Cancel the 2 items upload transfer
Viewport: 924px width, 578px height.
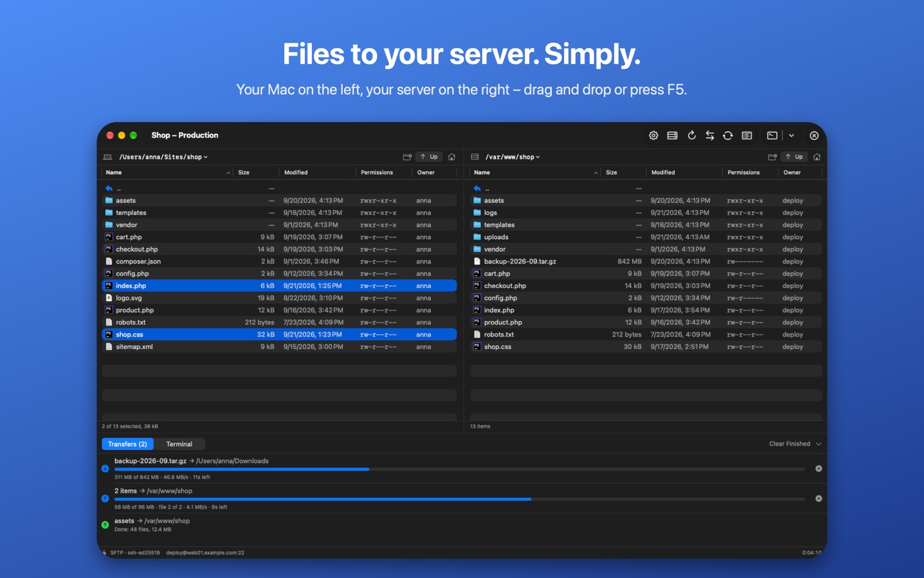pyautogui.click(x=818, y=498)
